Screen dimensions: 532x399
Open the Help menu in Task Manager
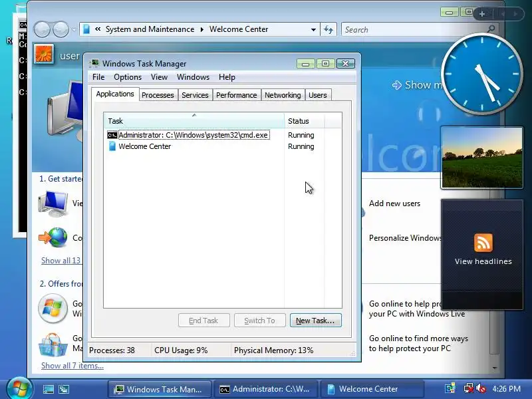(x=227, y=77)
